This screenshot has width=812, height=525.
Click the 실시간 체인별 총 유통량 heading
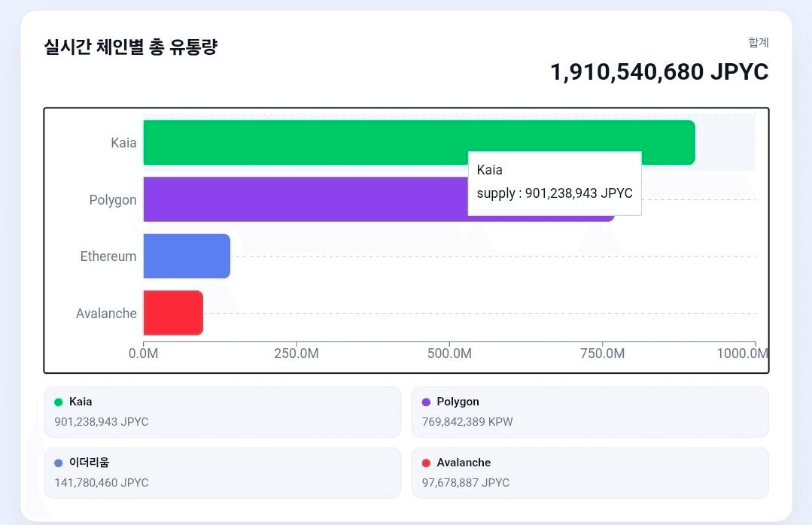click(130, 47)
